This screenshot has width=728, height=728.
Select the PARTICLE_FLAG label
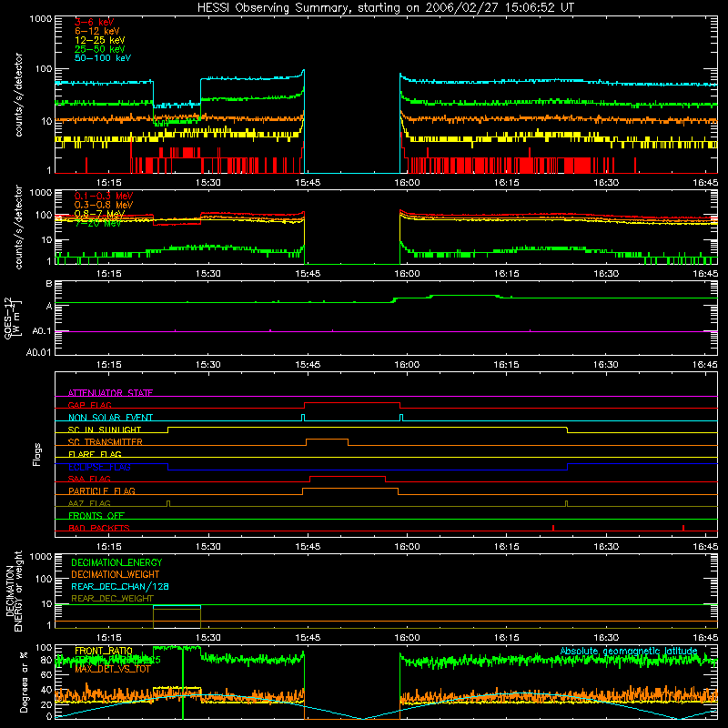coord(102,491)
